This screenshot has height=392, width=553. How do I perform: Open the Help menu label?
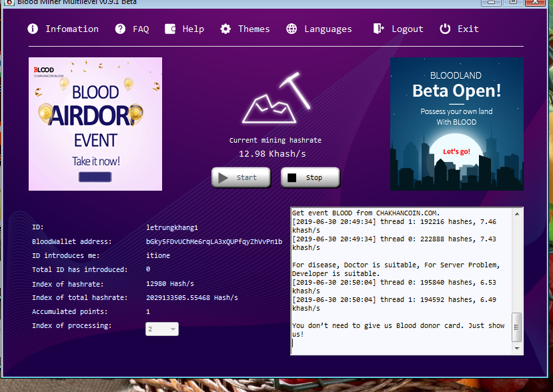(193, 29)
